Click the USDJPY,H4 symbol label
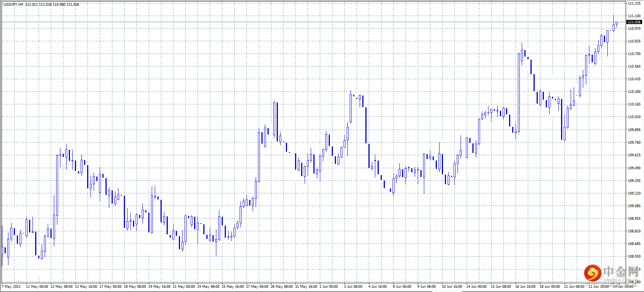The height and width of the screenshot is (292, 644). pyautogui.click(x=13, y=5)
